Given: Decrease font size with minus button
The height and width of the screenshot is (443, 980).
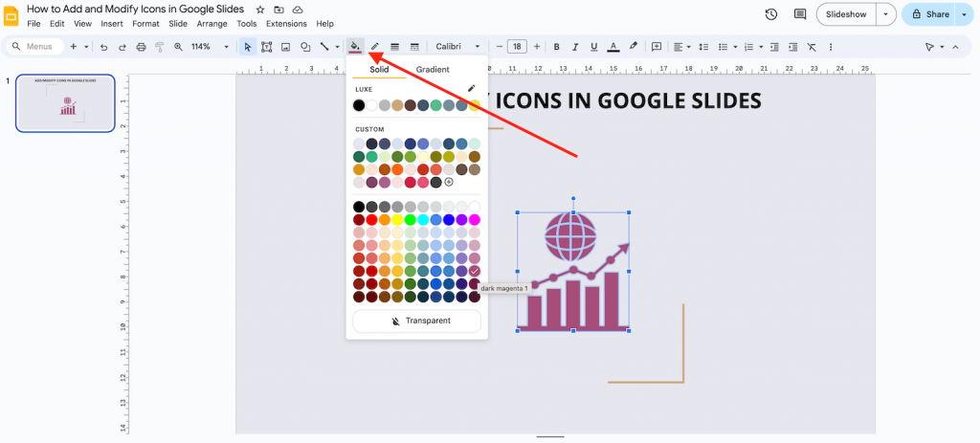Looking at the screenshot, I should (x=500, y=47).
